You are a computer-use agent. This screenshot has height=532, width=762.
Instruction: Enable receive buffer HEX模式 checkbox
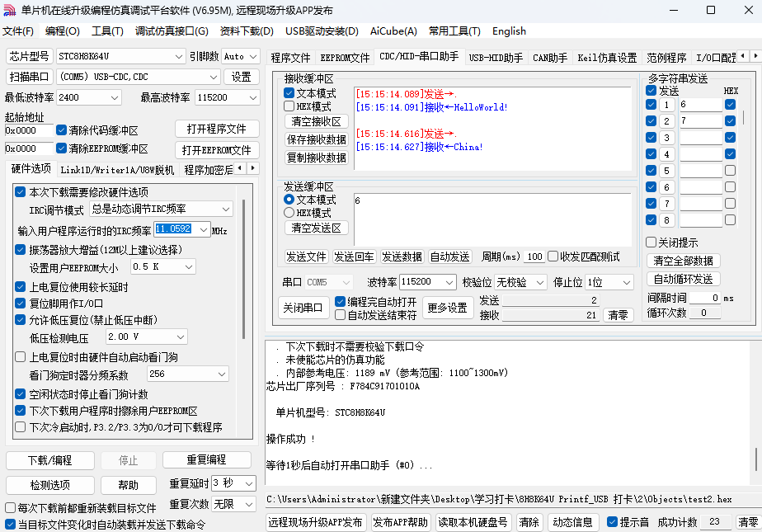click(289, 106)
